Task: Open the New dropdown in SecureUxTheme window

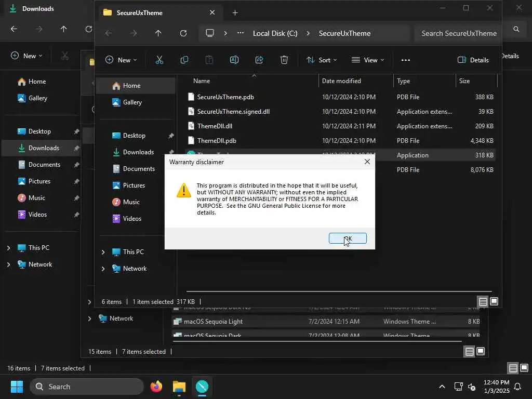Action: [x=121, y=60]
